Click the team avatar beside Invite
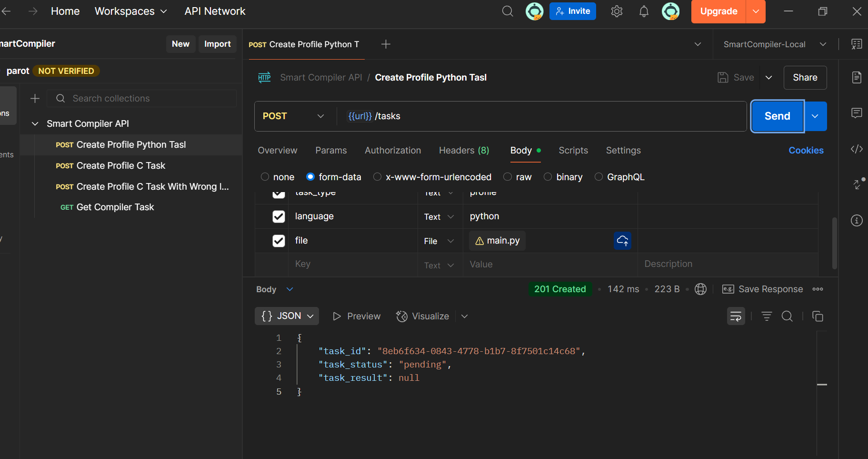 pyautogui.click(x=534, y=11)
